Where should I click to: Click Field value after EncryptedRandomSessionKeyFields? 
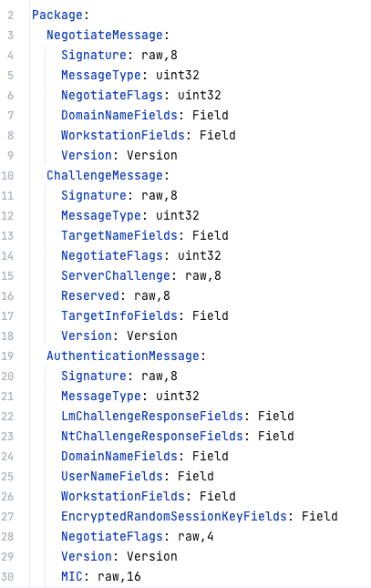[320, 516]
